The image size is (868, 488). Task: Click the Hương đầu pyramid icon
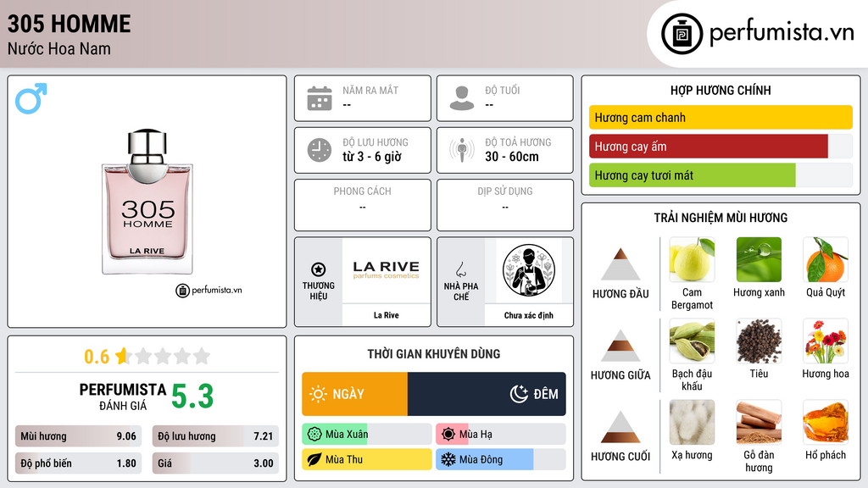(x=620, y=264)
